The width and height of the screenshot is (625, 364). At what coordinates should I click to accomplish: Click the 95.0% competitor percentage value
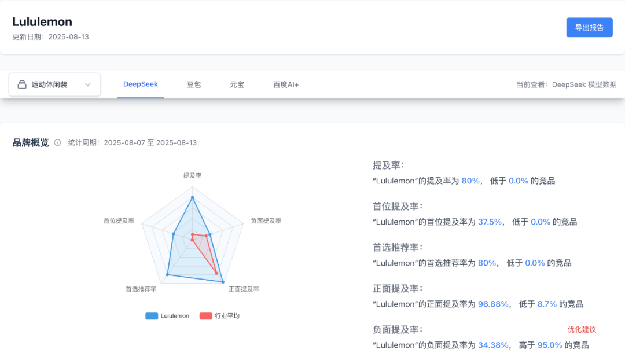tap(550, 345)
